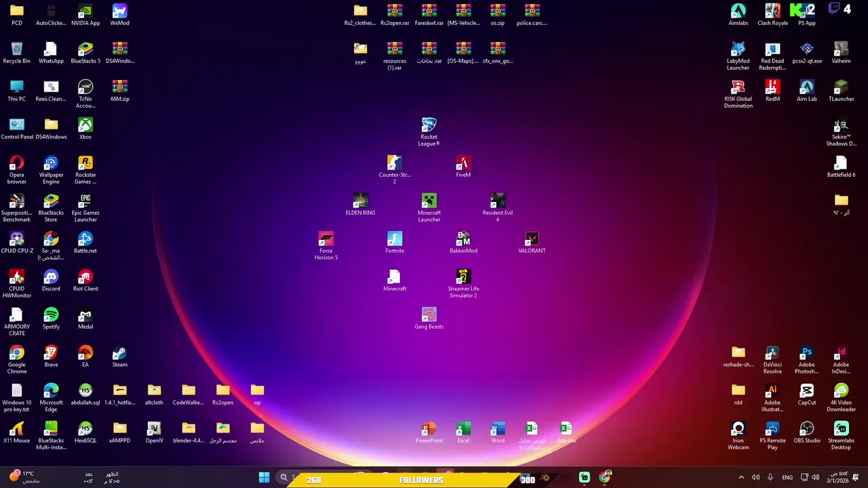Open Rockstar Games Launcher shortcut
The image size is (868, 488).
(85, 169)
